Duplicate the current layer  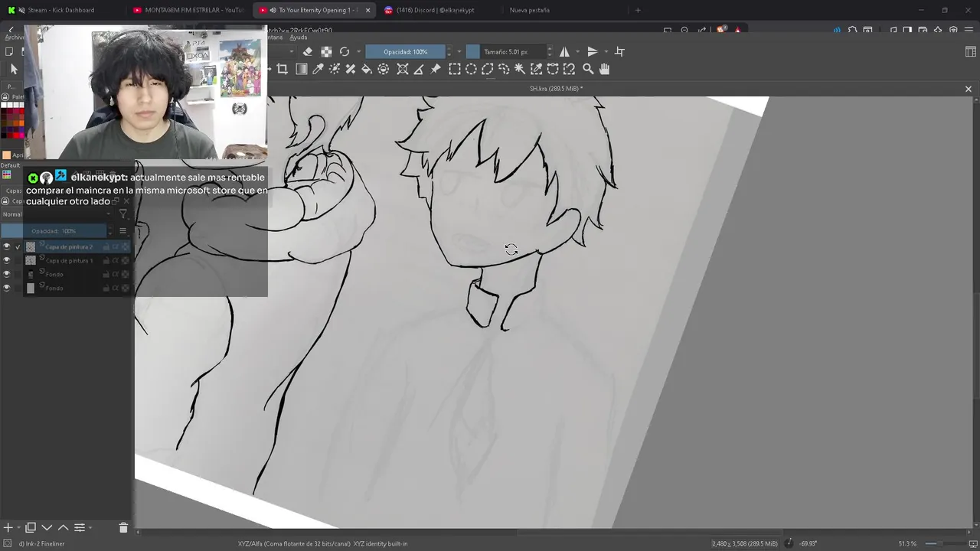coord(31,527)
